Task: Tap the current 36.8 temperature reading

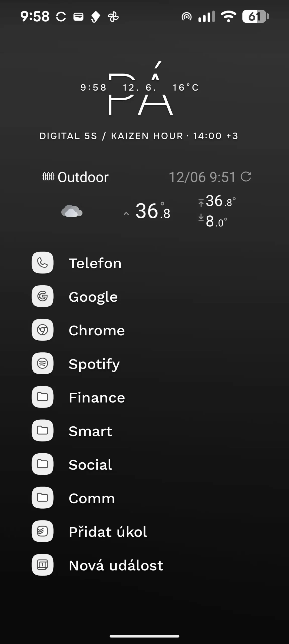Action: 153,211
